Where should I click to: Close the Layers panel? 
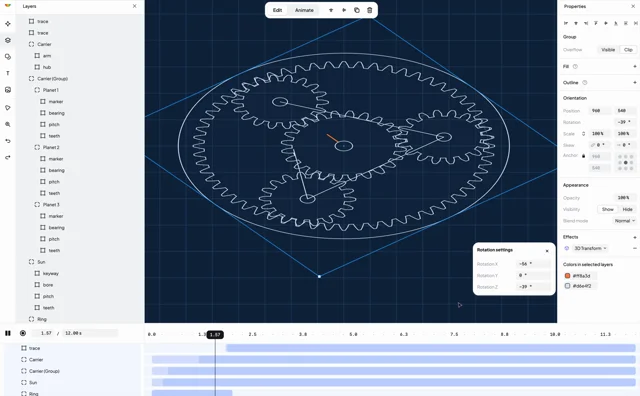pyautogui.click(x=135, y=6)
